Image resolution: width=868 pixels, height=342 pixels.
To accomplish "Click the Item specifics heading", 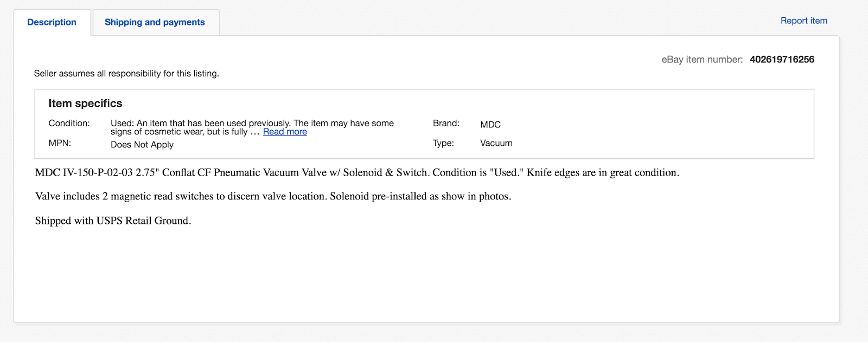I will click(85, 104).
